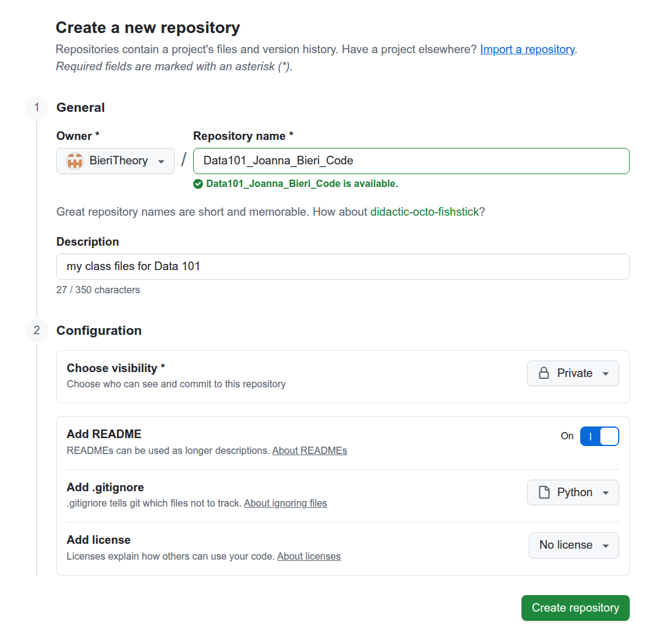Click the file icon in the .gitignore button

click(x=544, y=492)
